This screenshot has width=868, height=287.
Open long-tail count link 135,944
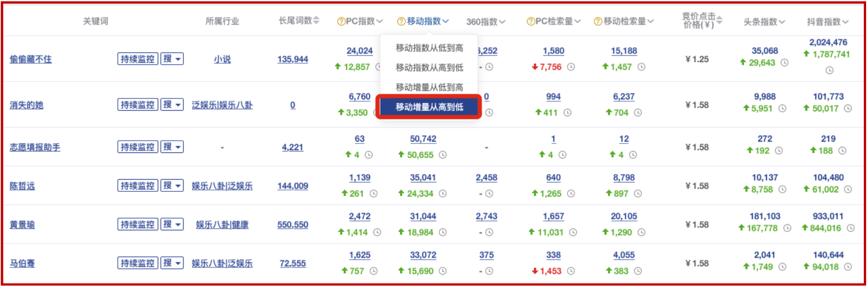293,60
